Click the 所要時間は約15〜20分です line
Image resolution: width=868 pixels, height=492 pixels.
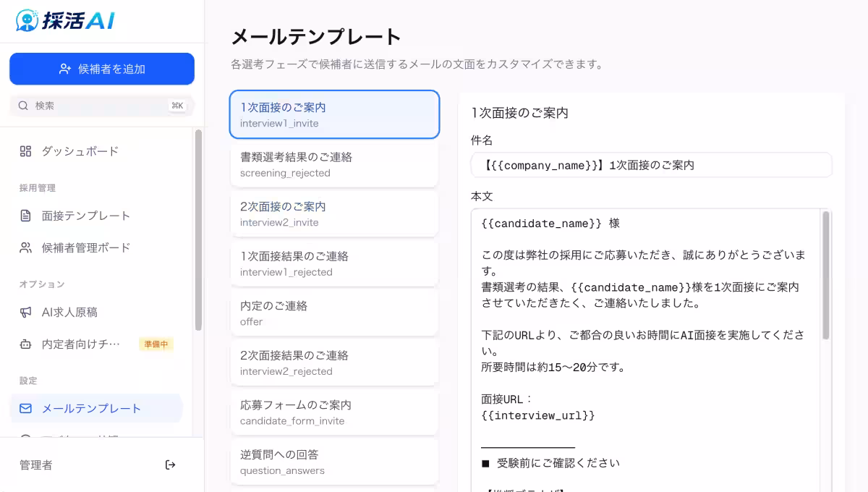tap(554, 368)
